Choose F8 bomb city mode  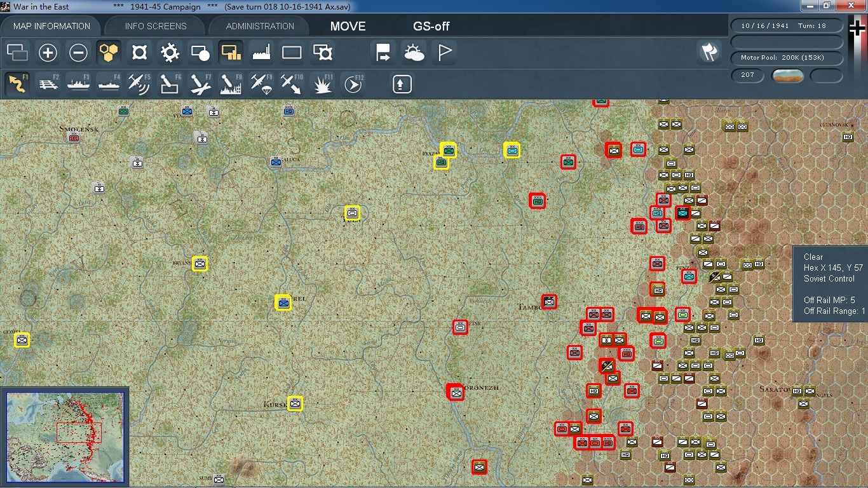click(x=231, y=84)
